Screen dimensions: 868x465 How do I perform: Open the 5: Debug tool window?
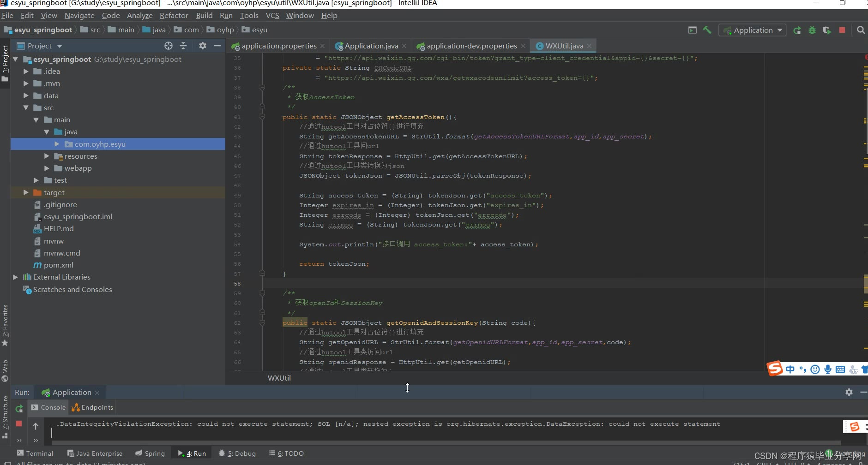click(237, 453)
